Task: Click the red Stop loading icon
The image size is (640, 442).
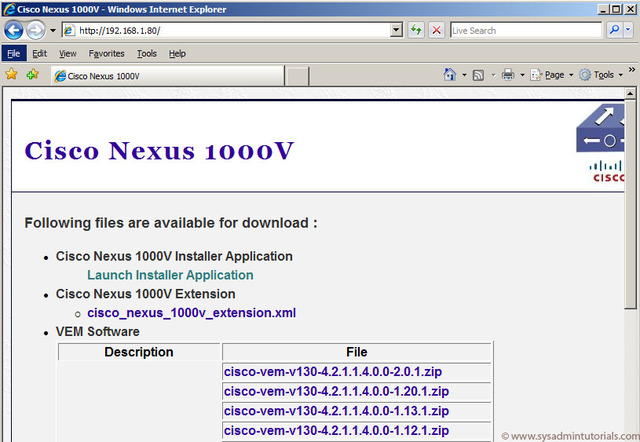Action: point(436,30)
